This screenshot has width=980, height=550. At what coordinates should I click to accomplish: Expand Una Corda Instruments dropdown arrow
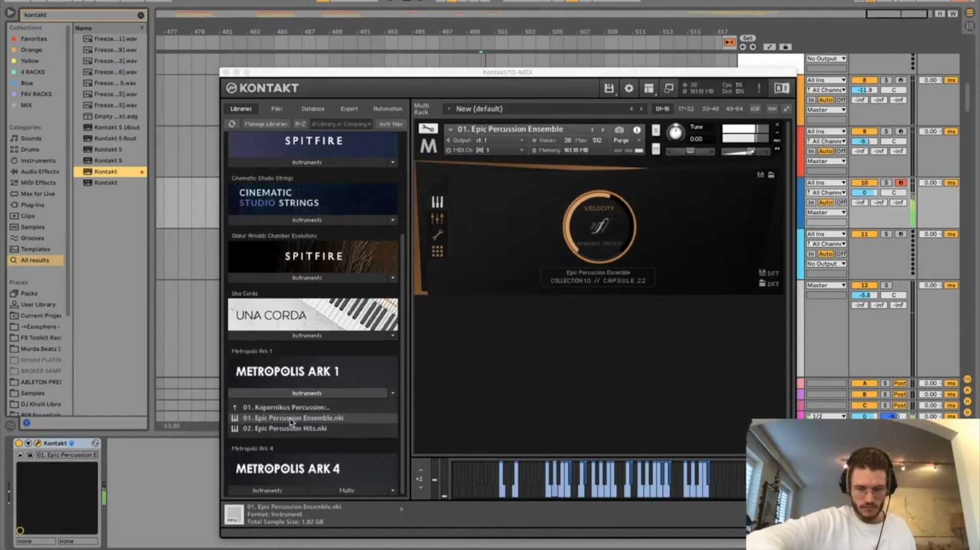coord(393,336)
